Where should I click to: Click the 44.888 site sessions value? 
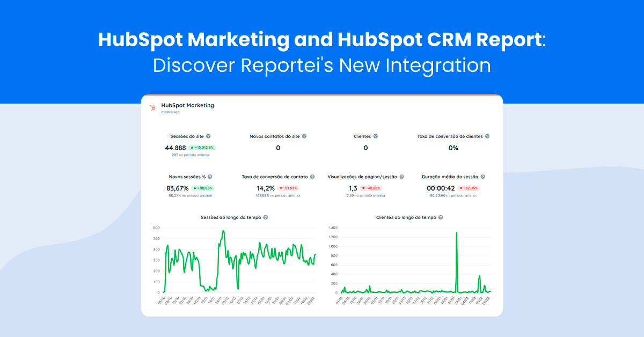click(175, 148)
